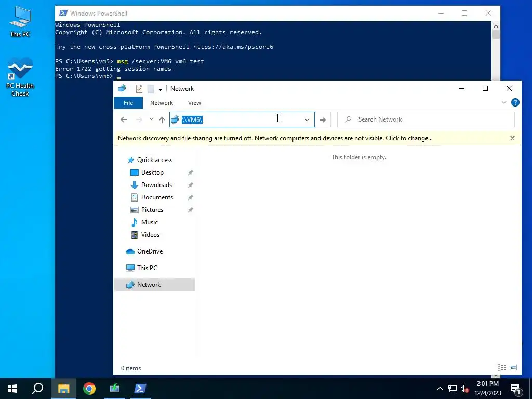Click the green-arrow app in the taskbar
Viewport: 532px width, 399px height.
(115, 389)
